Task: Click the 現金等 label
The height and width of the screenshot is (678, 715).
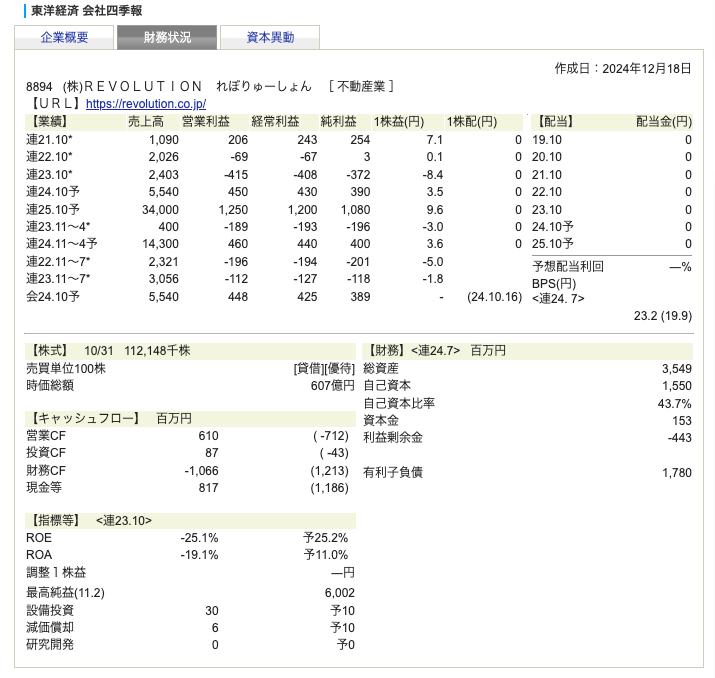Action: click(44, 488)
